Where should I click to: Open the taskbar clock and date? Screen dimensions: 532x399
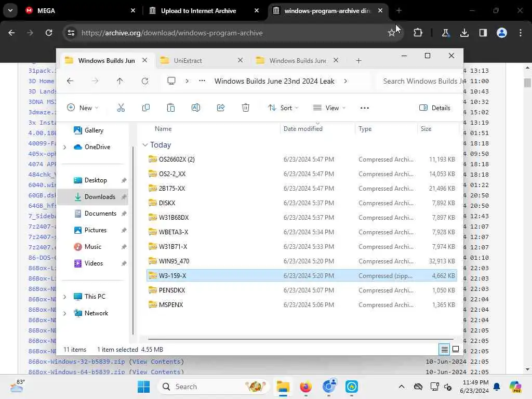474,387
